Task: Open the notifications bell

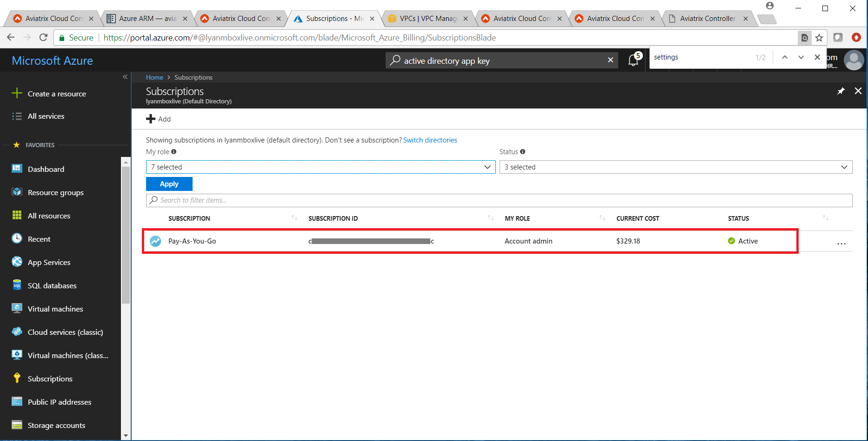Action: pyautogui.click(x=633, y=60)
